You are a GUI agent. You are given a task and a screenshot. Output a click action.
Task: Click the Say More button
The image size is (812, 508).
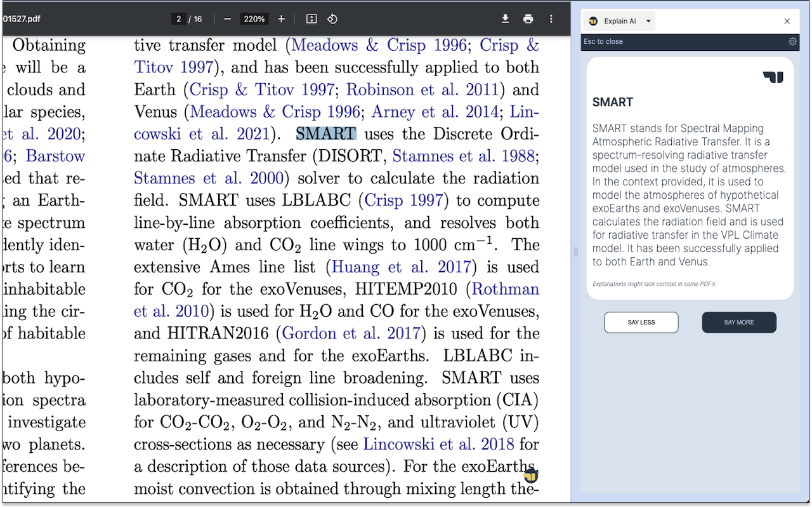click(x=738, y=322)
